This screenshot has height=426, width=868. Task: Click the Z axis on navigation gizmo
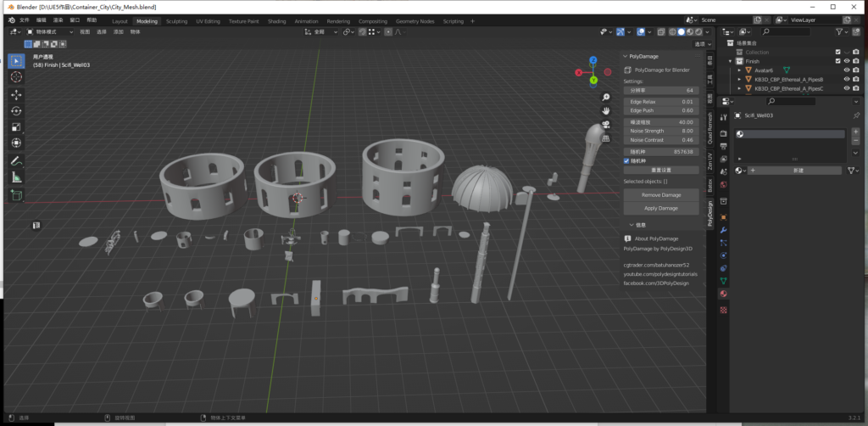point(593,60)
